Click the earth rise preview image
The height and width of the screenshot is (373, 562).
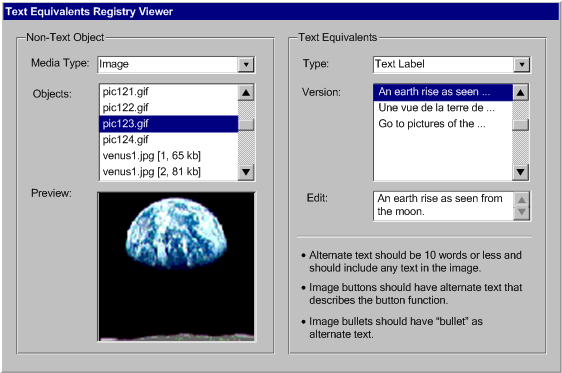point(176,267)
